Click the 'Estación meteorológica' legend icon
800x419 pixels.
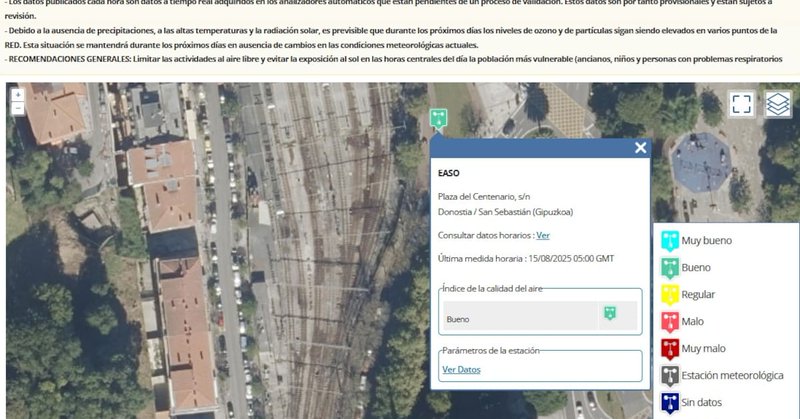(670, 376)
